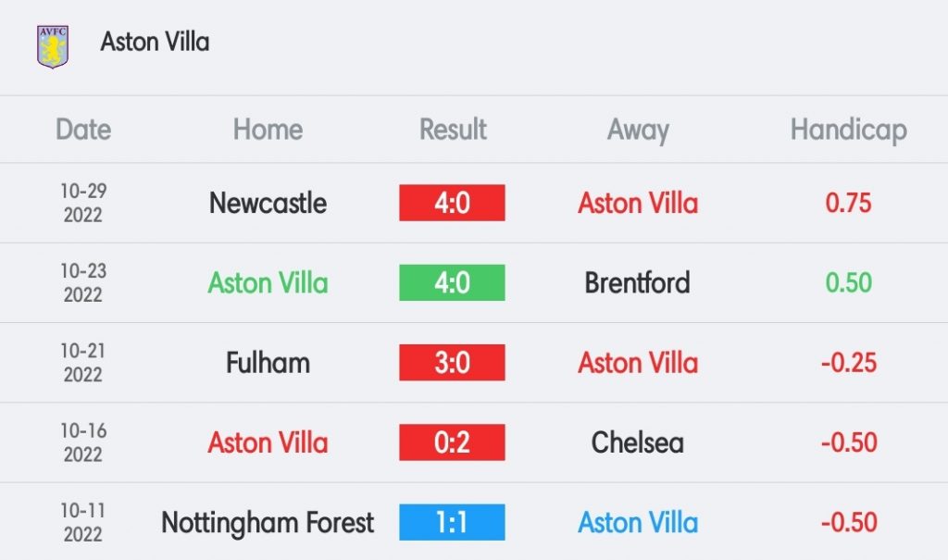
Task: Click the blue 1:1 draw result badge
Action: [x=452, y=522]
